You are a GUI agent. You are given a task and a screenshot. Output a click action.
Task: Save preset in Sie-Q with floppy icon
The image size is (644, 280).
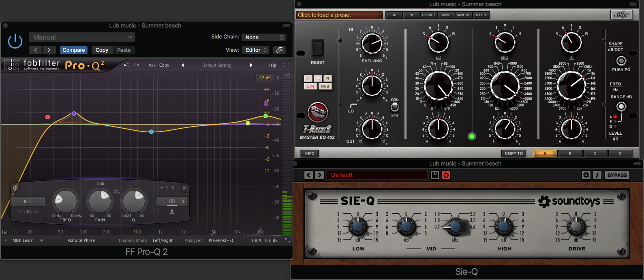tap(435, 175)
